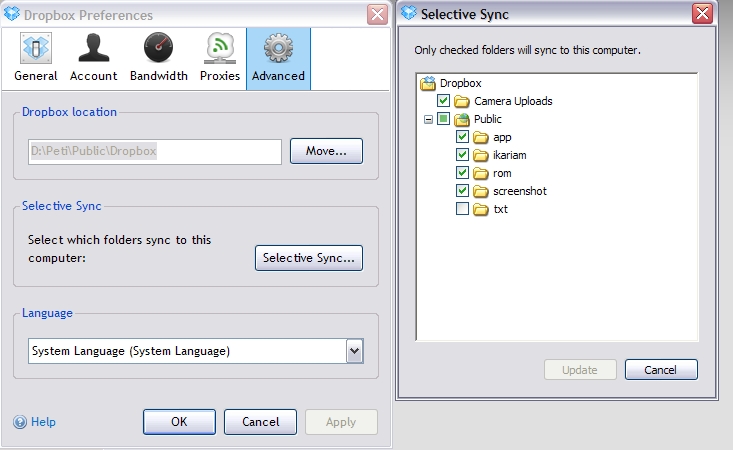Cancel the Selective Sync dialog
The width and height of the screenshot is (733, 450).
661,370
